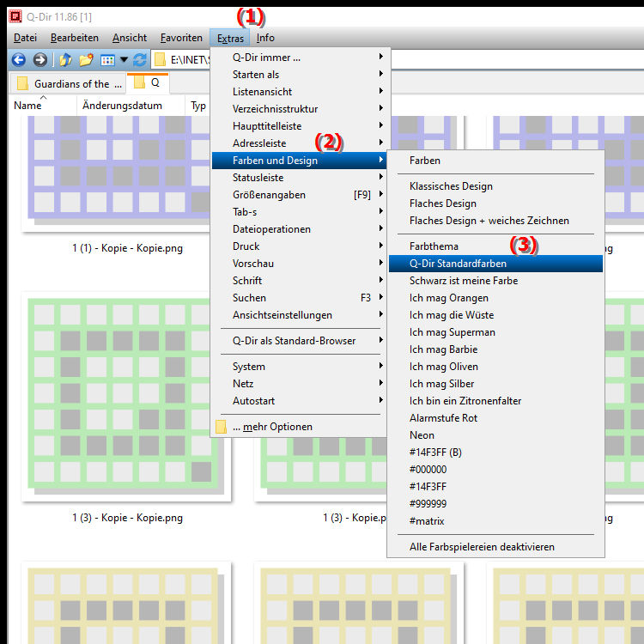Open Q-Dir als Standard-Browser submenu
644x644 pixels.
[x=299, y=341]
